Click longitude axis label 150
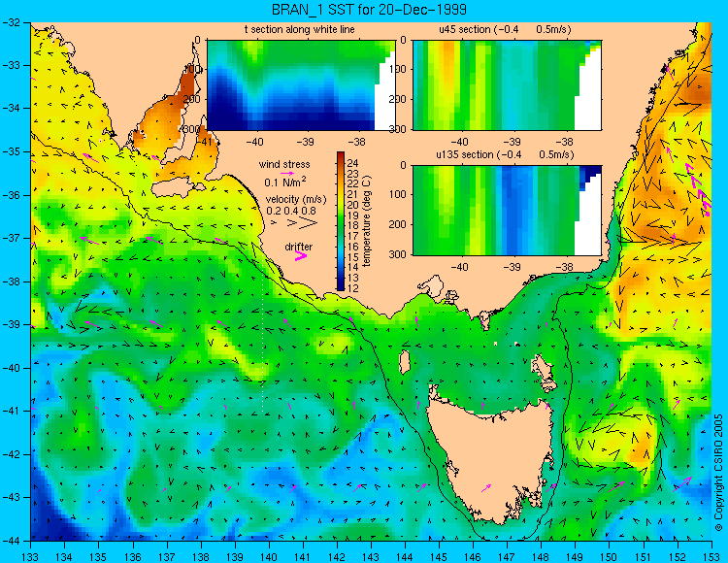 coord(610,557)
